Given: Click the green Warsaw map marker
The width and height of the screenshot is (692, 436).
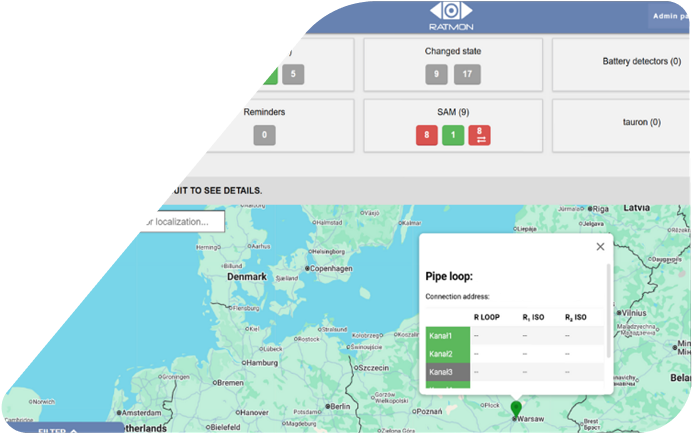Looking at the screenshot, I should point(516,409).
